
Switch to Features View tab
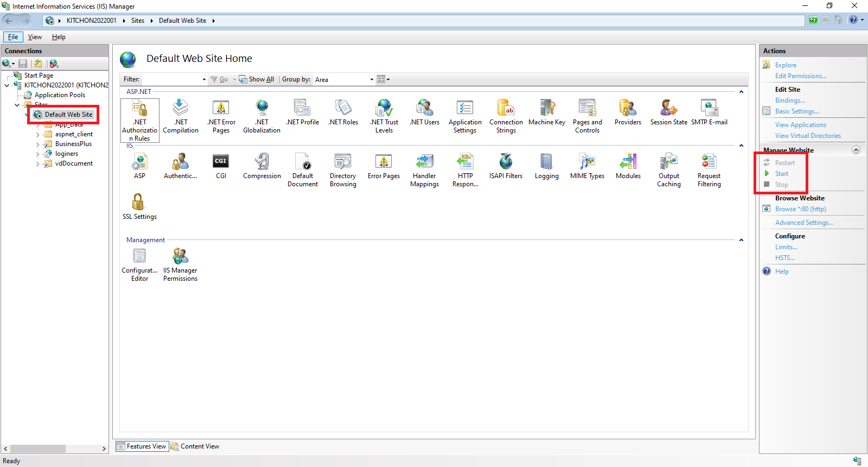pyautogui.click(x=142, y=446)
